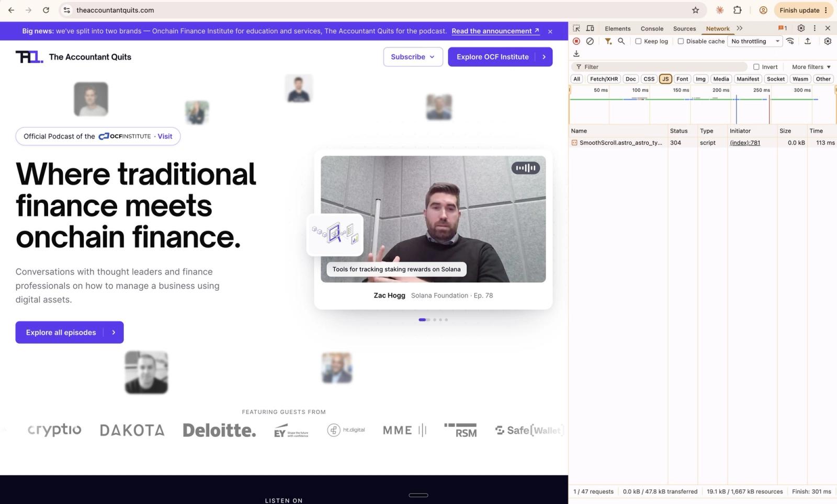Open network conditions wifi icon

click(x=790, y=41)
